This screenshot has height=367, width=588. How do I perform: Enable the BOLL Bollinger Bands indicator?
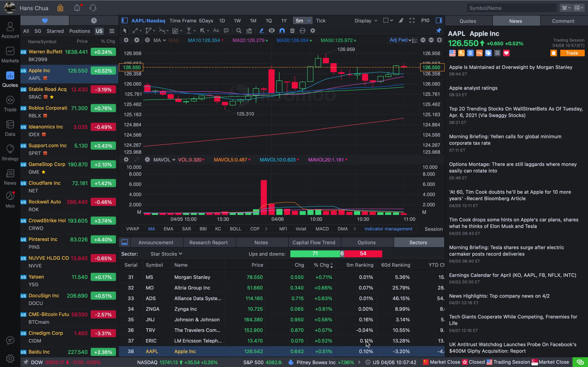[x=235, y=229]
